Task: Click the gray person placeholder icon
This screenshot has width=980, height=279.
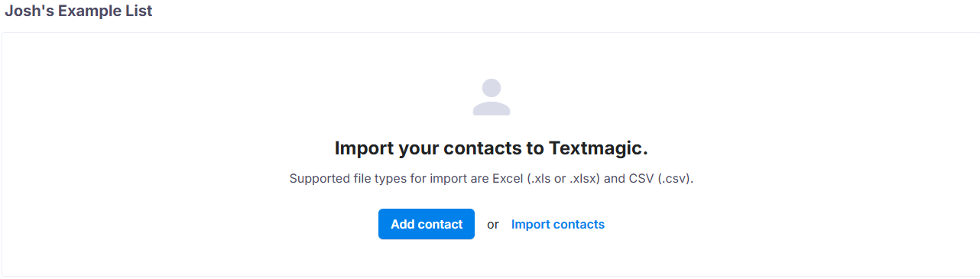Action: coord(492,97)
